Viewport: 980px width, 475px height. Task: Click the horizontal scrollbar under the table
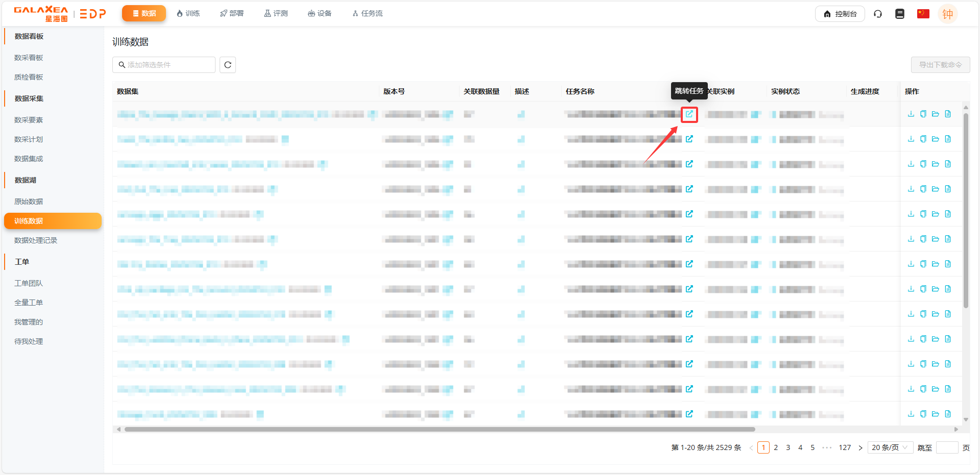[x=439, y=430]
